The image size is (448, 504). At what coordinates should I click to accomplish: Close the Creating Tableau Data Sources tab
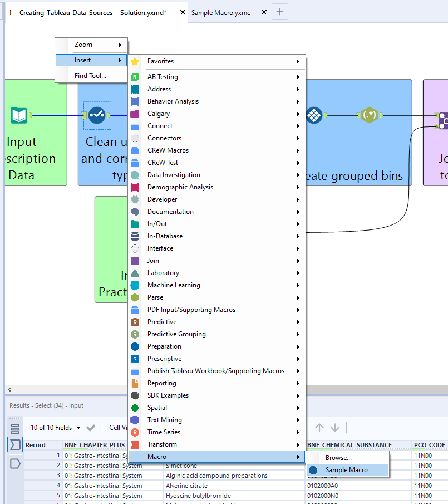click(x=183, y=12)
